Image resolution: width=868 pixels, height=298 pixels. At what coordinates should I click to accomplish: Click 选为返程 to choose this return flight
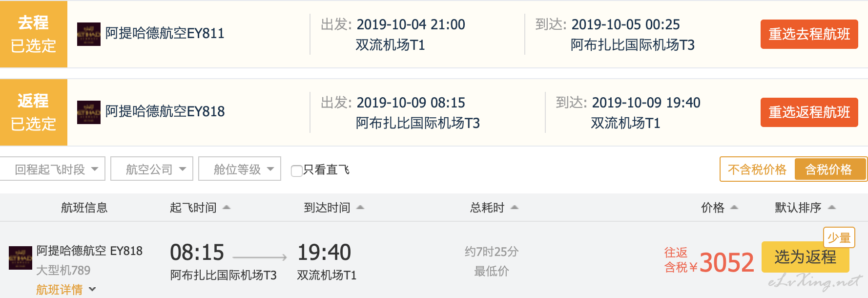click(x=805, y=257)
